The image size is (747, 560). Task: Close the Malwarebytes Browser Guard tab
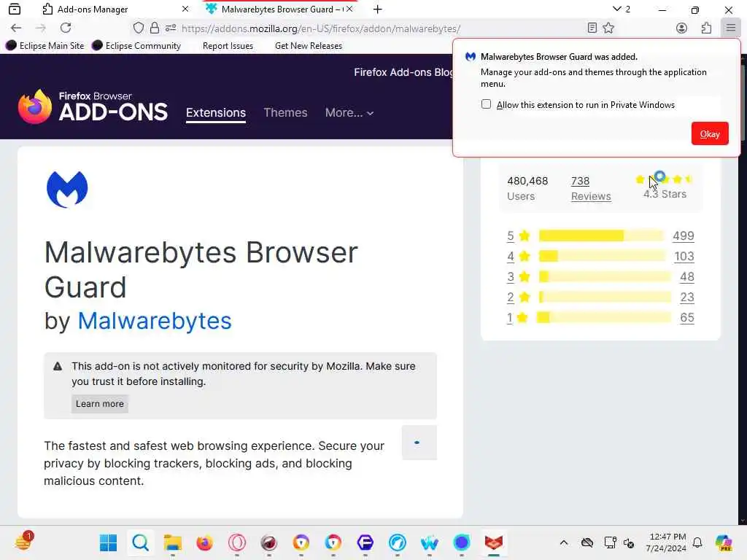349,9
